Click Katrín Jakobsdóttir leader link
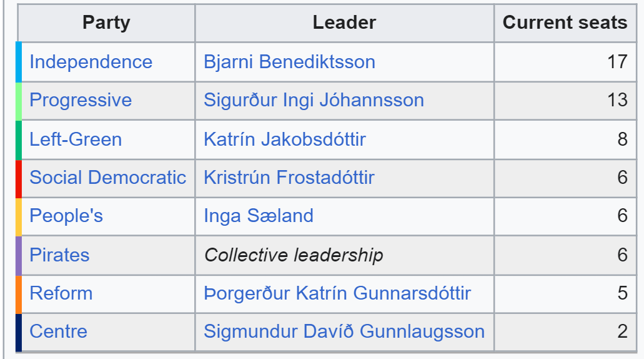Screen dimensions: 644x359 (x=285, y=139)
